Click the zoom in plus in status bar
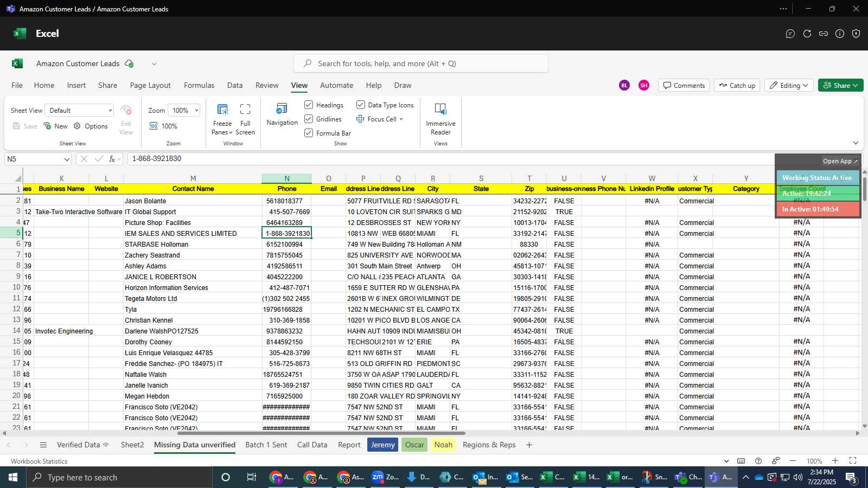This screenshot has width=868, height=488. tap(835, 461)
